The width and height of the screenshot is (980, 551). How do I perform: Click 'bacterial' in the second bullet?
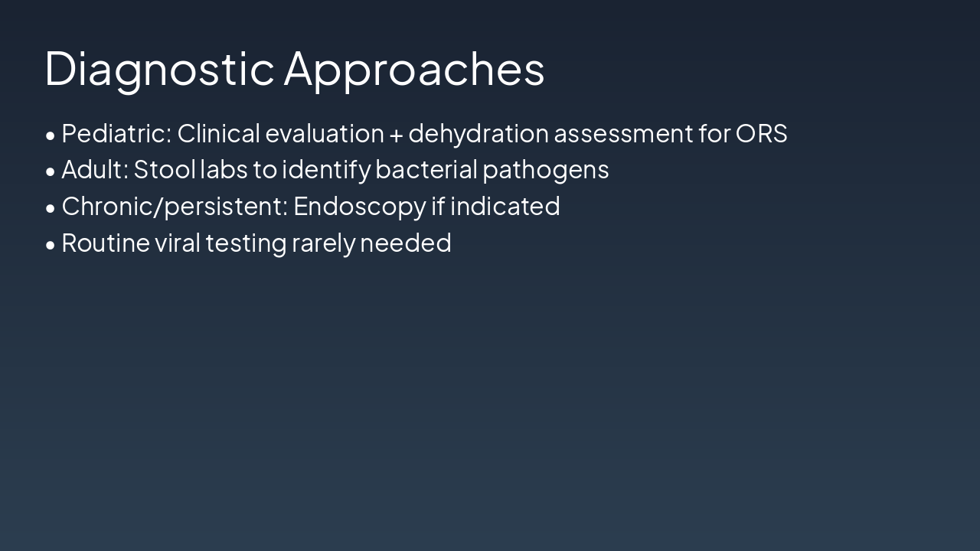click(426, 169)
